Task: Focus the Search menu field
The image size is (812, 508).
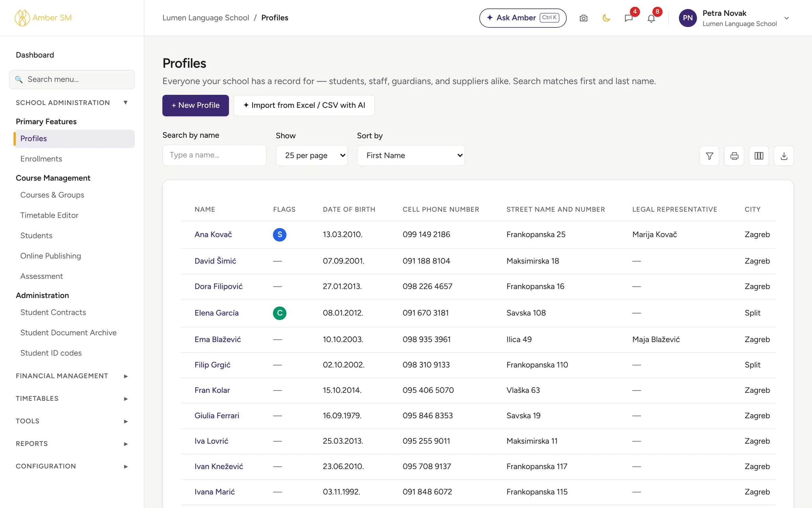Action: [72, 80]
